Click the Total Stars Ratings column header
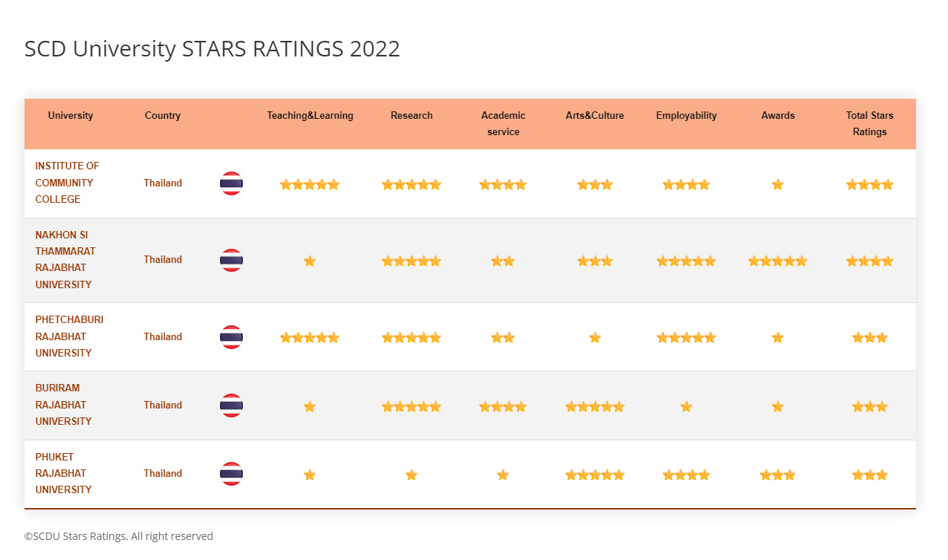 [869, 123]
